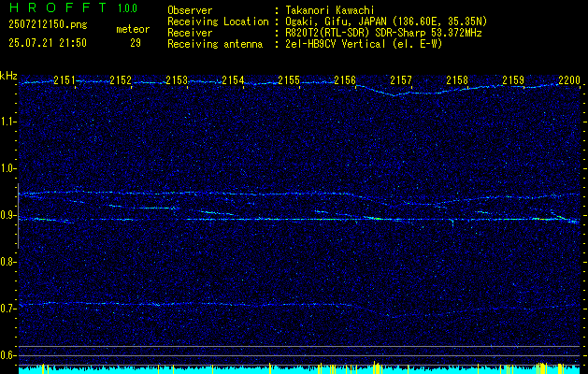
Task: Click the 2157 time marker
Action: click(x=401, y=79)
